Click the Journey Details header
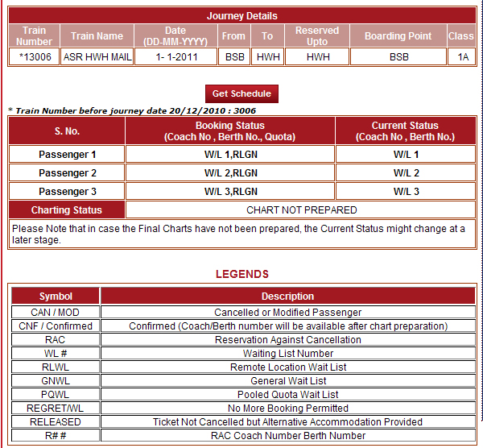This screenshot has height=448, width=483. pos(242,16)
